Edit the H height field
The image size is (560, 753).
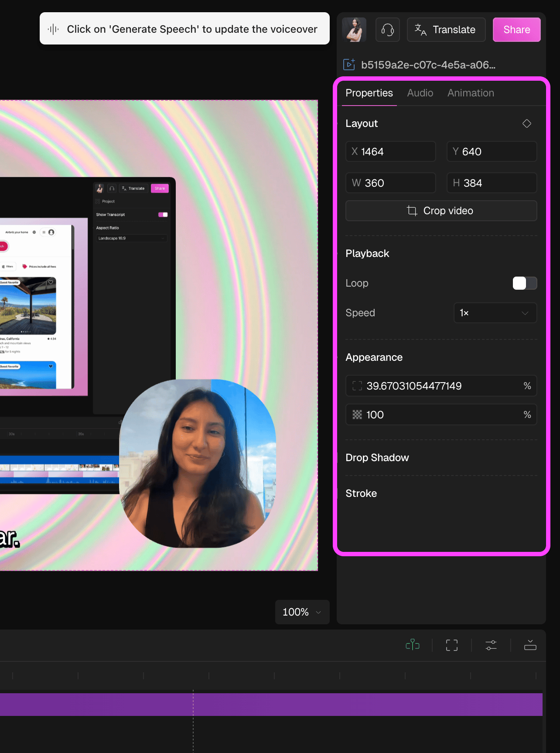point(492,183)
